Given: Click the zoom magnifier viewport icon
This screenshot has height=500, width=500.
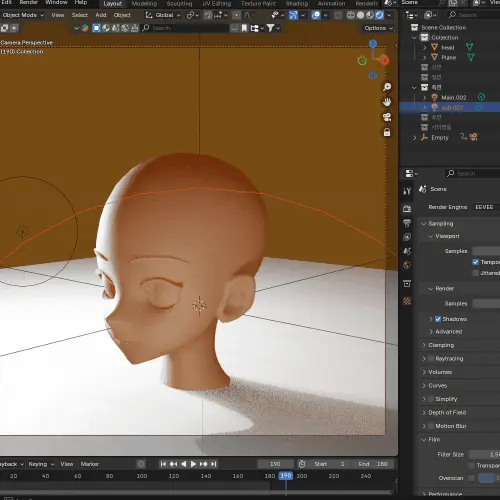Looking at the screenshot, I should [387, 87].
